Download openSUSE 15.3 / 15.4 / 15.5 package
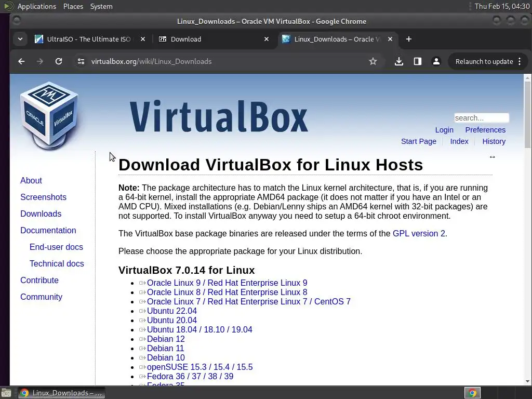 click(x=199, y=367)
